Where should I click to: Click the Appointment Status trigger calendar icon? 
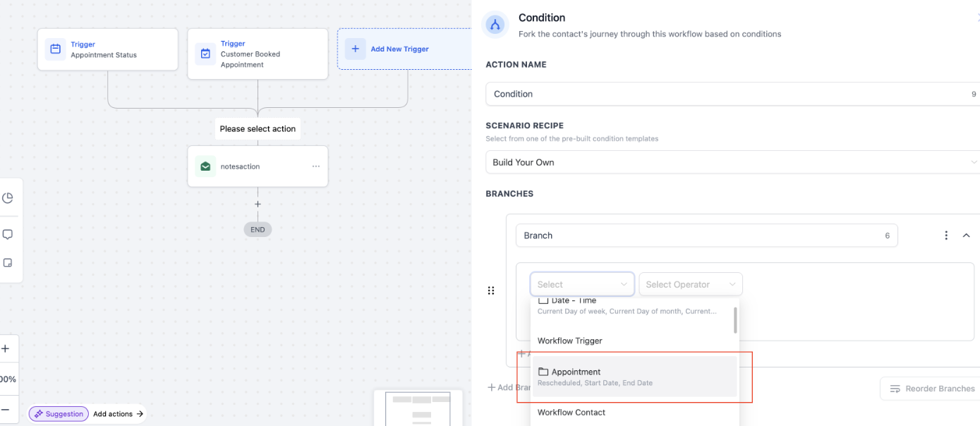coord(55,49)
